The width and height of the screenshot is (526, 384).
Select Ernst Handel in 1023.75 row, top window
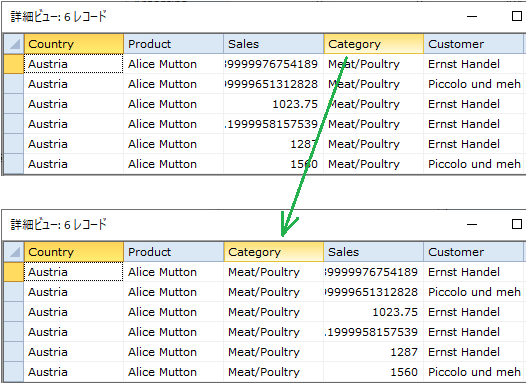(x=474, y=104)
